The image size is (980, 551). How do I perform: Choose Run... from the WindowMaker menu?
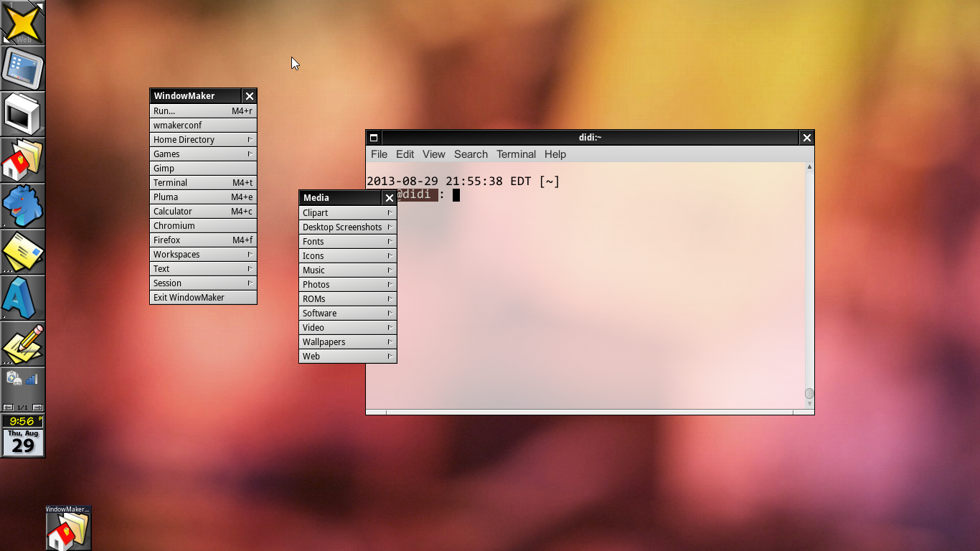pyautogui.click(x=203, y=111)
